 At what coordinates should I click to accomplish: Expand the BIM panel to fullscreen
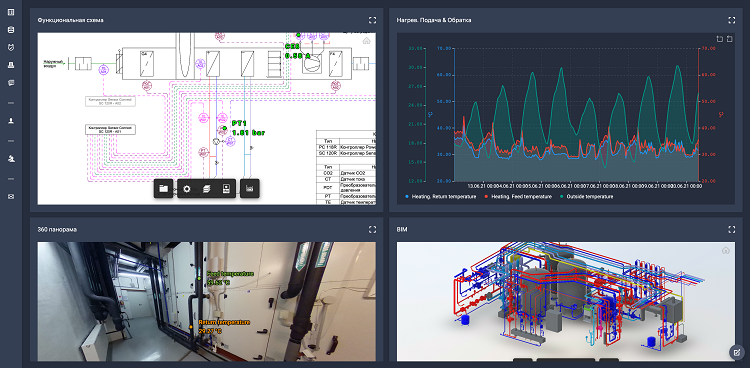[x=731, y=229]
